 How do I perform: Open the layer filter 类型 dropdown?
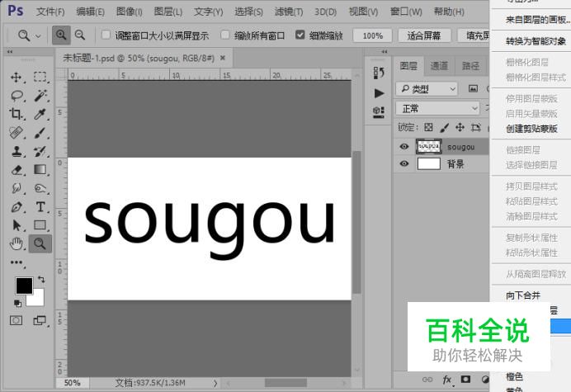[x=427, y=88]
